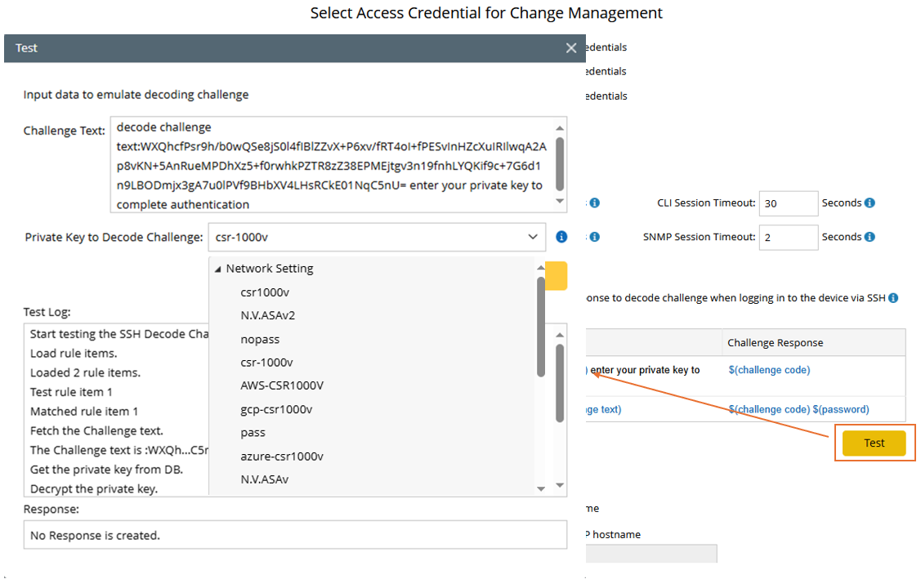Click the Test Log scrollbar thumb
The width and height of the screenshot is (921, 588).
click(560, 382)
